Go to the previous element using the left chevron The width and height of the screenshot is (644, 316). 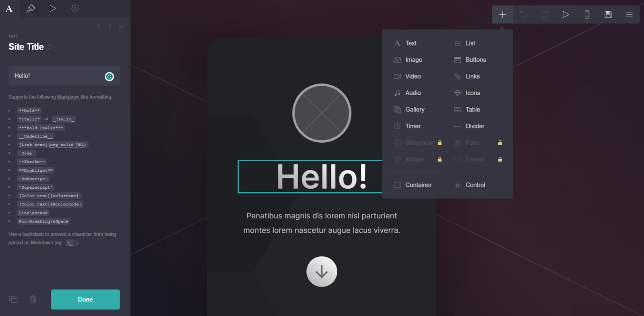(x=99, y=27)
